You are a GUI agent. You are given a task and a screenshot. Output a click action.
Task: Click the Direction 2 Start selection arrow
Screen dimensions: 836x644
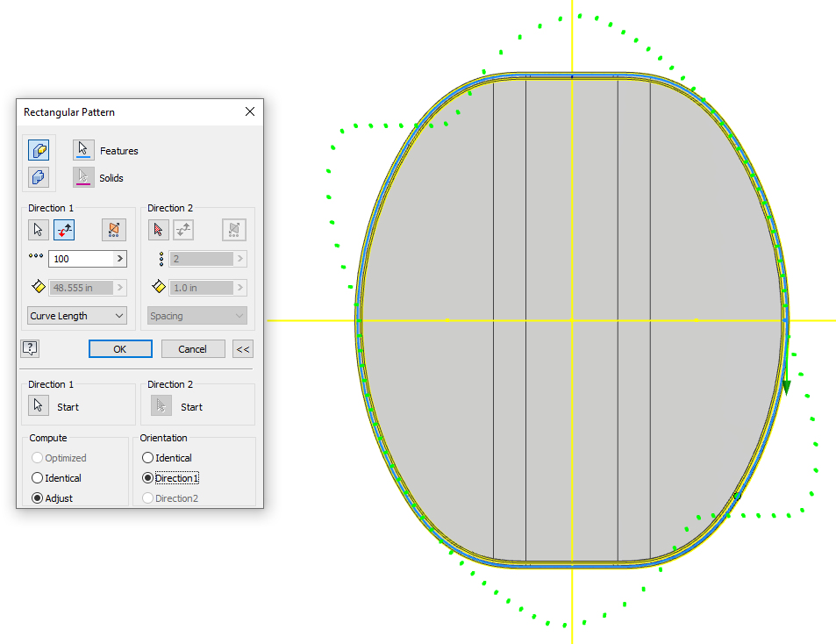[161, 405]
